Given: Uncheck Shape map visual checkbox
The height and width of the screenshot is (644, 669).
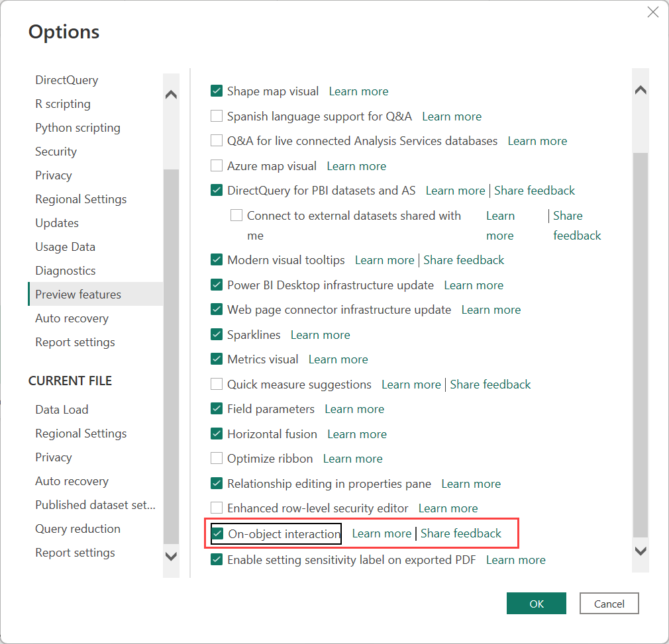Looking at the screenshot, I should click(x=217, y=91).
